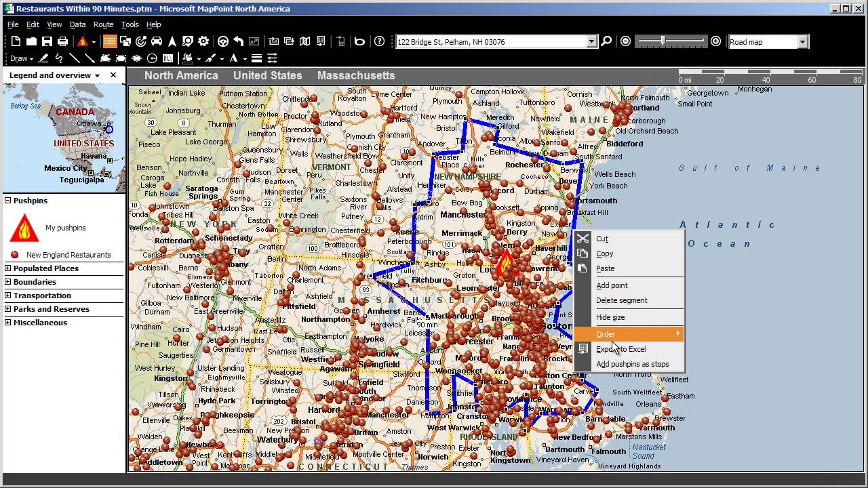Click the magnifier Find Nearby Places icon

[x=188, y=41]
